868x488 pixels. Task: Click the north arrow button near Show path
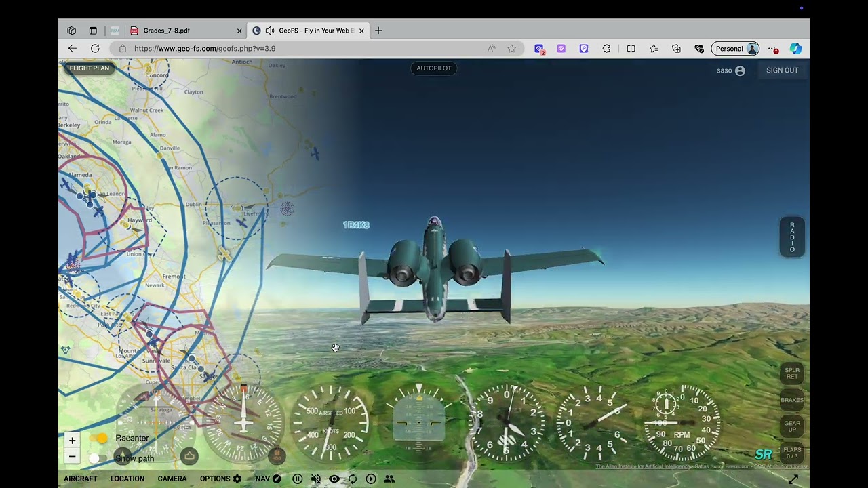(x=122, y=456)
